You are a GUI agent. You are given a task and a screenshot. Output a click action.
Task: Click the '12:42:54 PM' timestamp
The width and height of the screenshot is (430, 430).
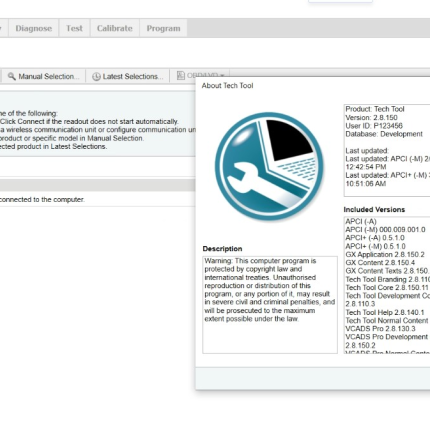(x=366, y=167)
